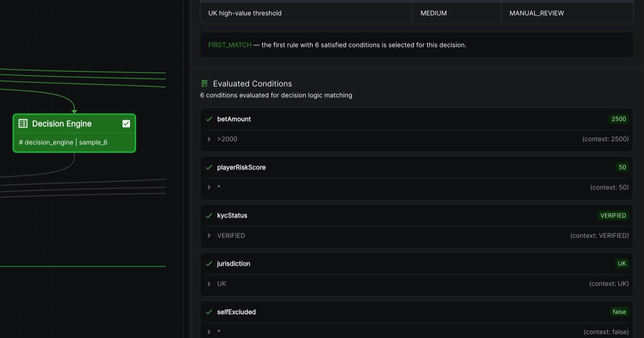The width and height of the screenshot is (644, 338).
Task: Expand the selfExcluded wildcard condition chevron
Action: pyautogui.click(x=209, y=332)
